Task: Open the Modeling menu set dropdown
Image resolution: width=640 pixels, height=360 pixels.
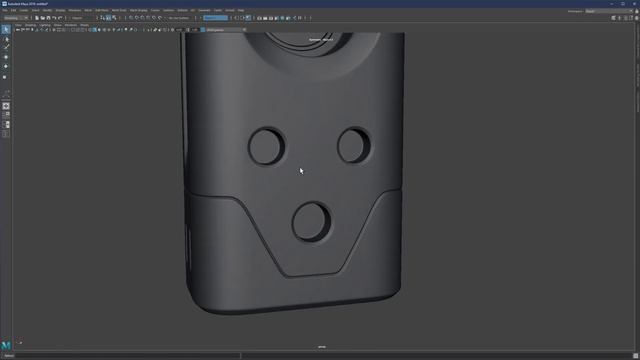Action: click(16, 18)
